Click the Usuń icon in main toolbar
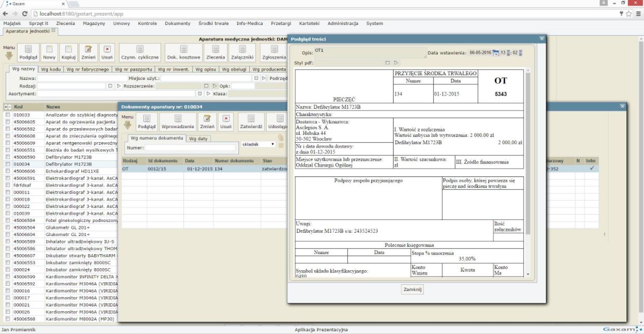This screenshot has width=644, height=334. click(107, 50)
